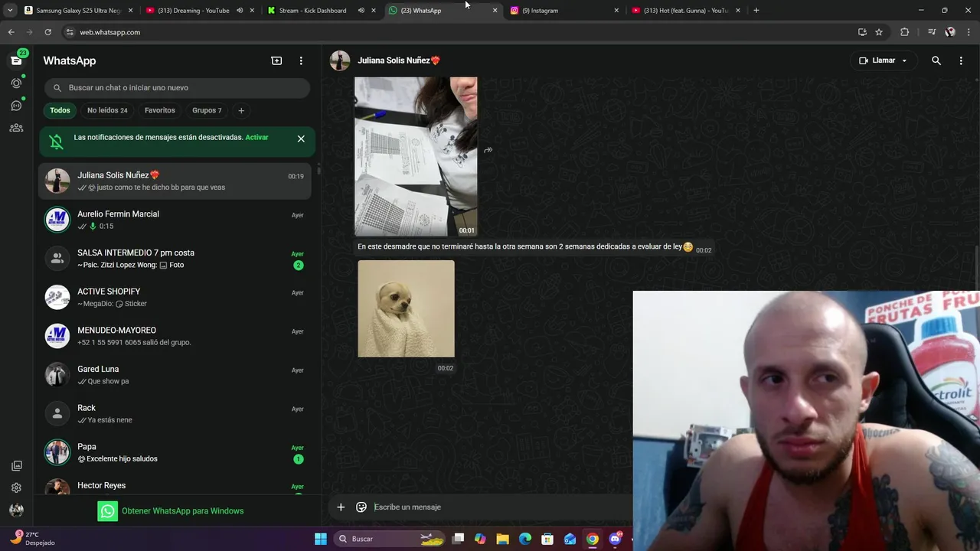Open Aurelio Fermin Marcial chat
980x551 pixels.
[x=175, y=220]
